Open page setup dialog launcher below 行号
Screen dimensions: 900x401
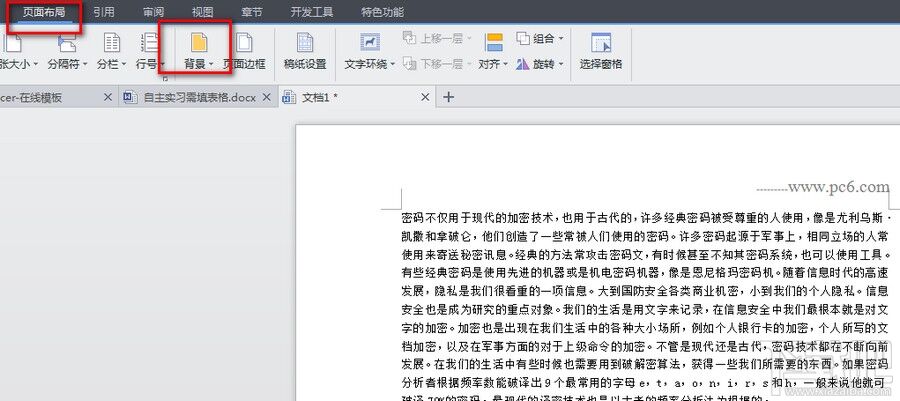point(164,77)
